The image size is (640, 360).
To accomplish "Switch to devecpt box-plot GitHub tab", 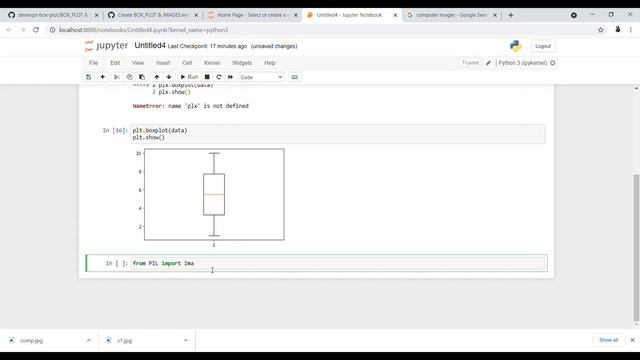I will [53, 15].
